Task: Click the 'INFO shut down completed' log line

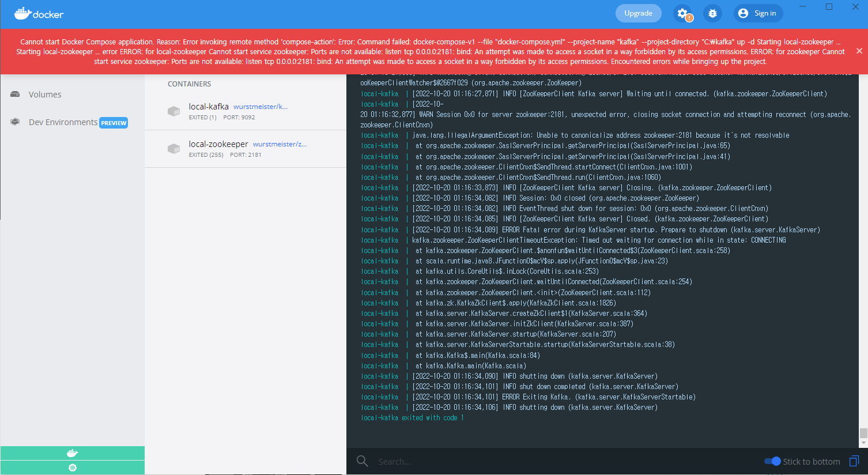Action: tap(520, 387)
